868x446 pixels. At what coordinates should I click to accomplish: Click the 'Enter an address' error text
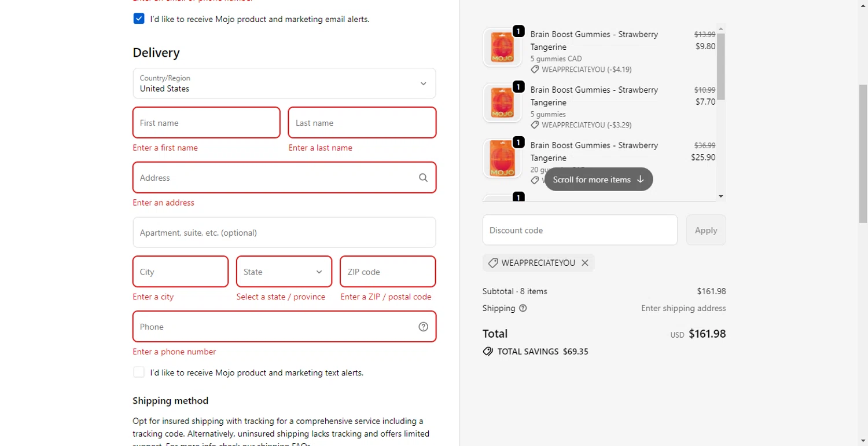(164, 203)
